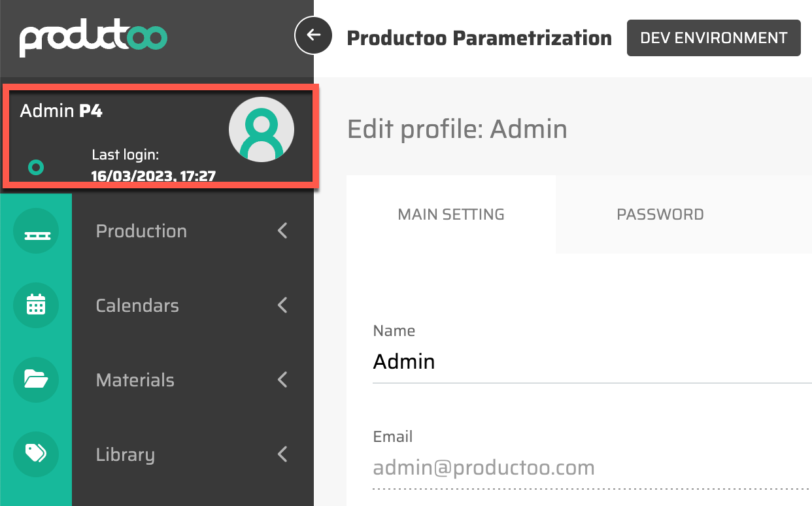Image resolution: width=812 pixels, height=506 pixels.
Task: Open the Library sidebar menu label
Action: (126, 454)
